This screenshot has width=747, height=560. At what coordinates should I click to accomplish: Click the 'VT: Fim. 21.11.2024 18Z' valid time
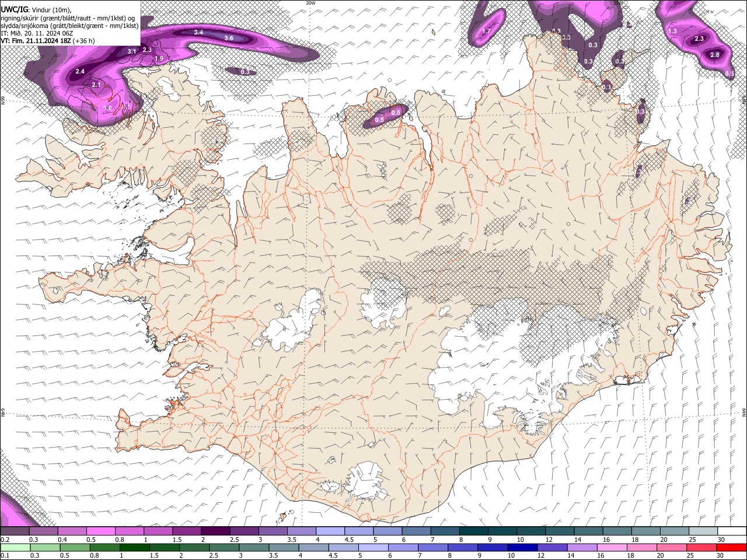(37, 41)
